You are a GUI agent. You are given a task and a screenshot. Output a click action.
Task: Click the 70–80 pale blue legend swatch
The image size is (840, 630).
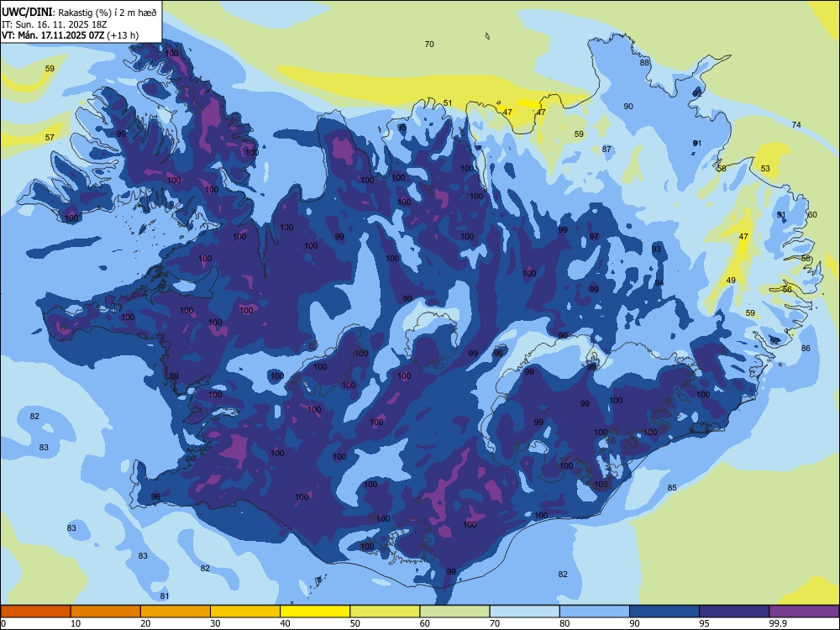point(524,612)
